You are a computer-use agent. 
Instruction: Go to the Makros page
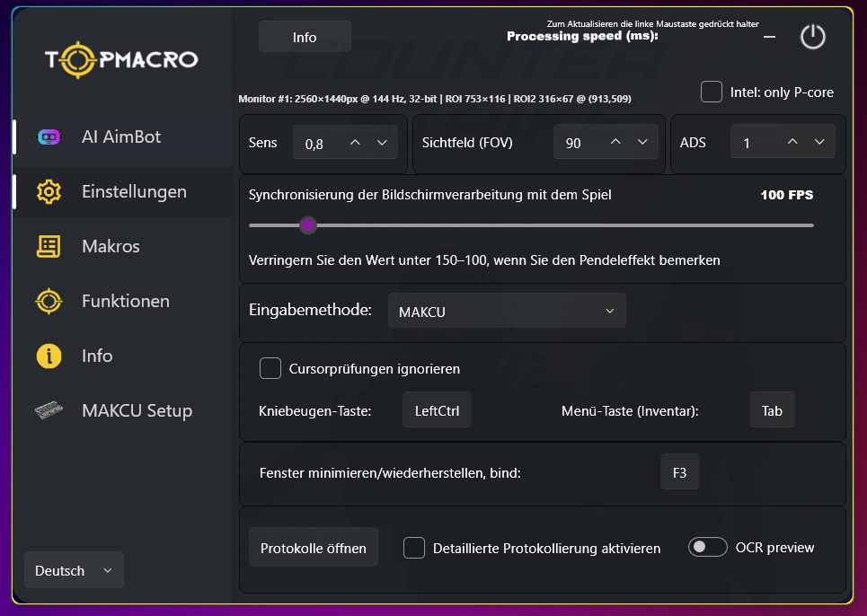pyautogui.click(x=122, y=246)
